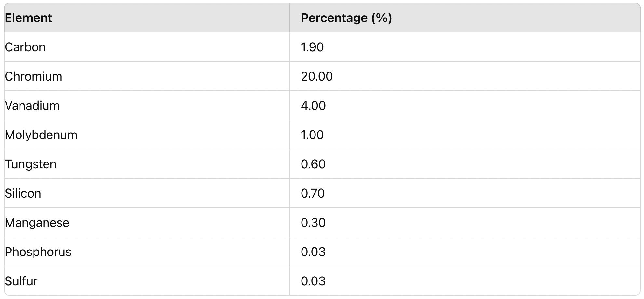Select Molybdenum's 1.00 value

312,135
